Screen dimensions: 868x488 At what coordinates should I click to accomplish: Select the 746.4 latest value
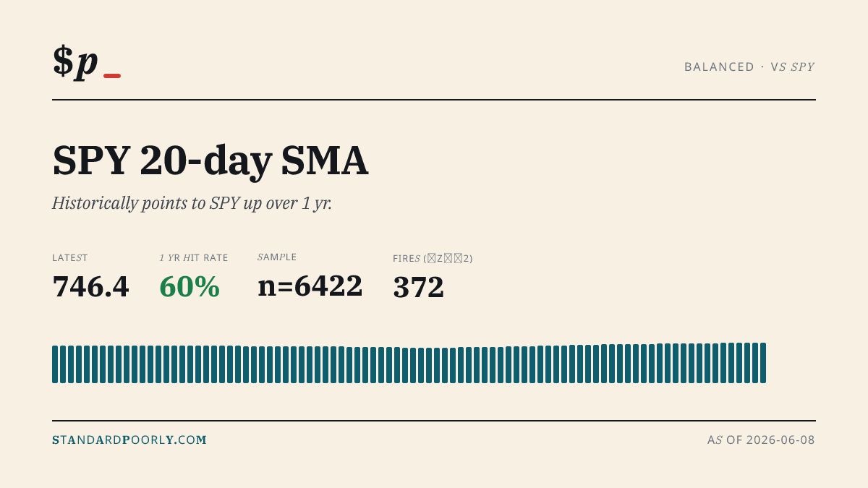pyautogui.click(x=90, y=286)
